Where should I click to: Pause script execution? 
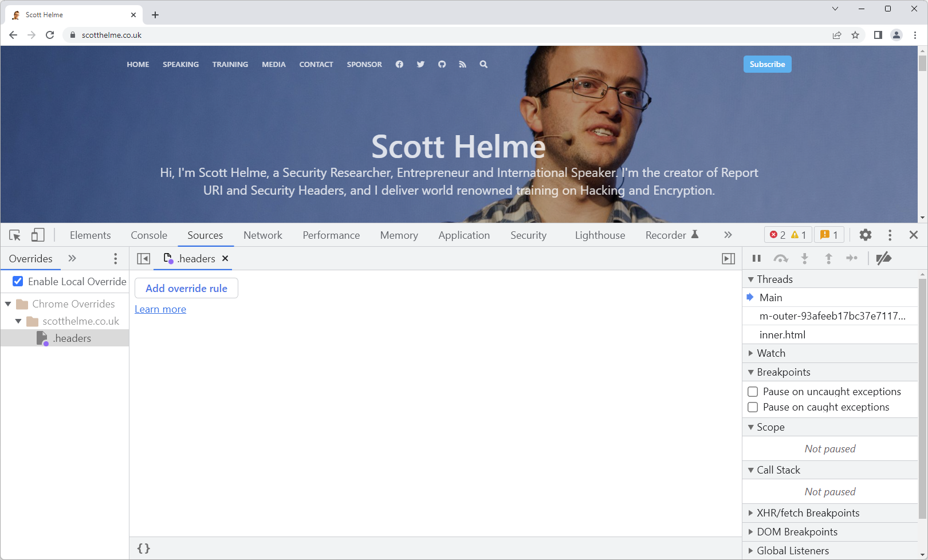point(757,258)
